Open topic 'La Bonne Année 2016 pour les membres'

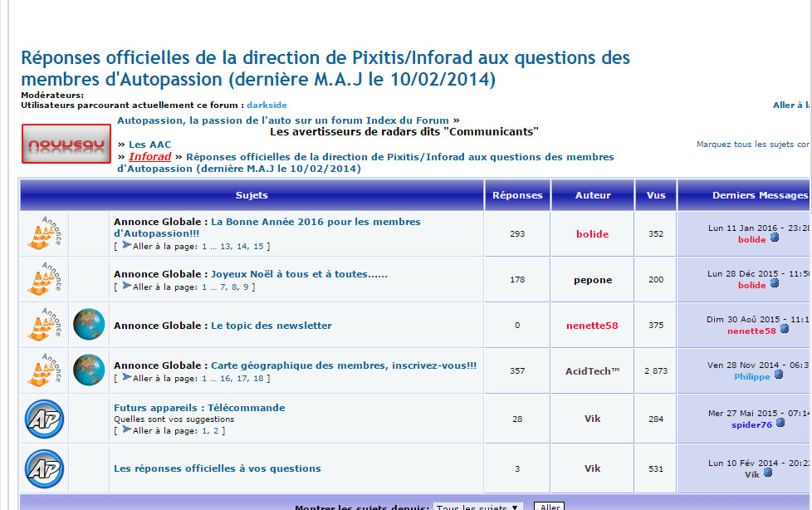point(267,228)
